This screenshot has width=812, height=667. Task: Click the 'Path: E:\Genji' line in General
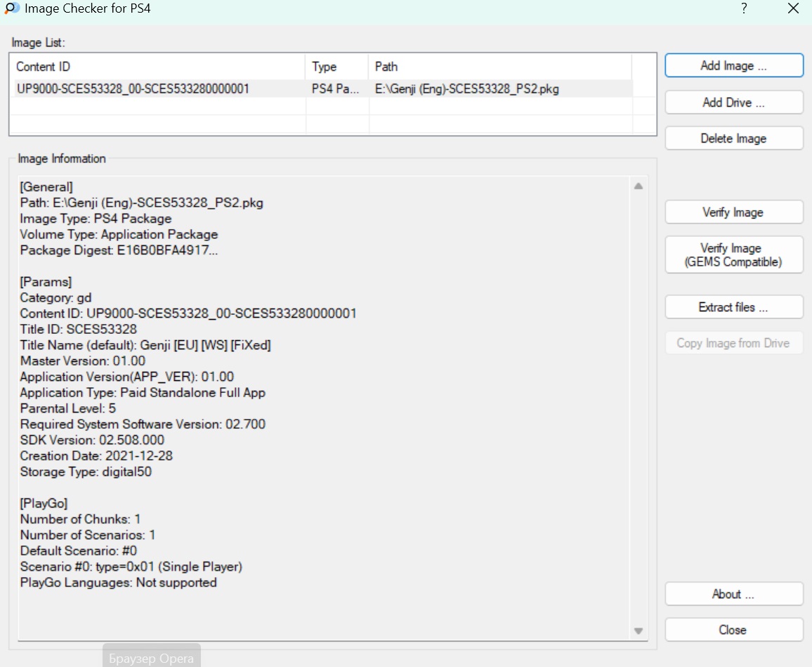click(141, 202)
